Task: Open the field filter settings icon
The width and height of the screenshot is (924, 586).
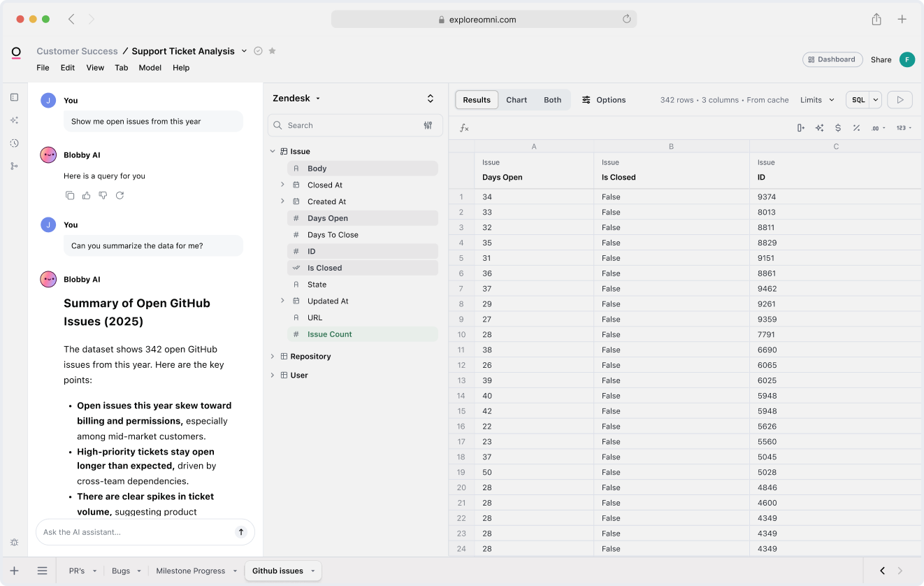Action: 428,125
